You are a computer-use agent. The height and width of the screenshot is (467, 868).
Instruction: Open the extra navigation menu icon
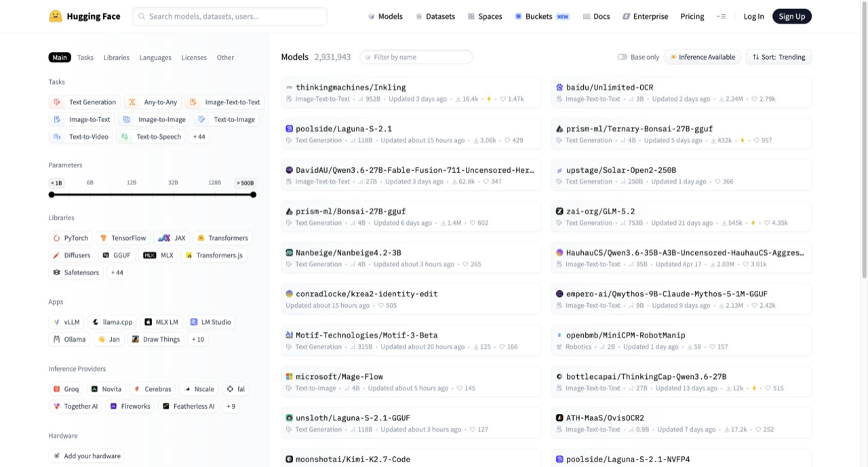721,16
